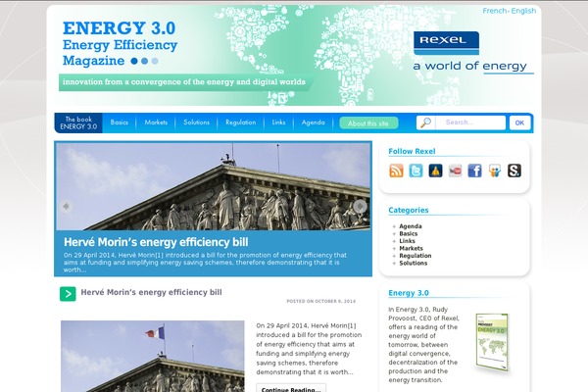Open the Regulation menu item
Viewport: 588px width, 392px height.
pyautogui.click(x=240, y=122)
